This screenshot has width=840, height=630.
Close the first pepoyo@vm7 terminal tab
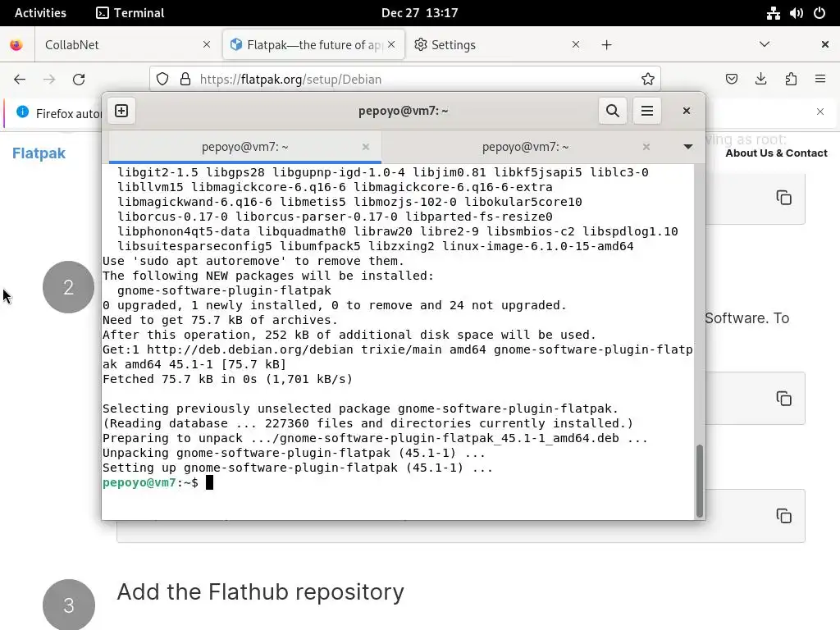(x=365, y=147)
